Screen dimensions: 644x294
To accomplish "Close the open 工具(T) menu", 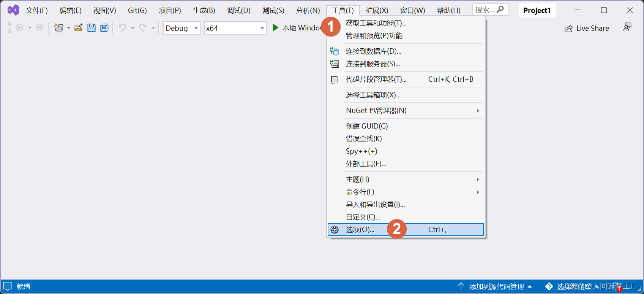I will click(343, 11).
